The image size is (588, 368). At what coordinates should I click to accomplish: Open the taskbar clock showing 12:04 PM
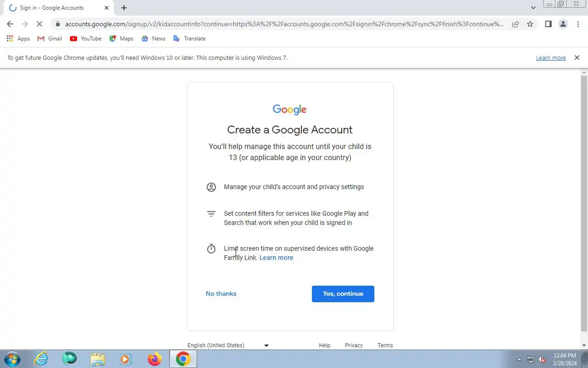tap(565, 359)
